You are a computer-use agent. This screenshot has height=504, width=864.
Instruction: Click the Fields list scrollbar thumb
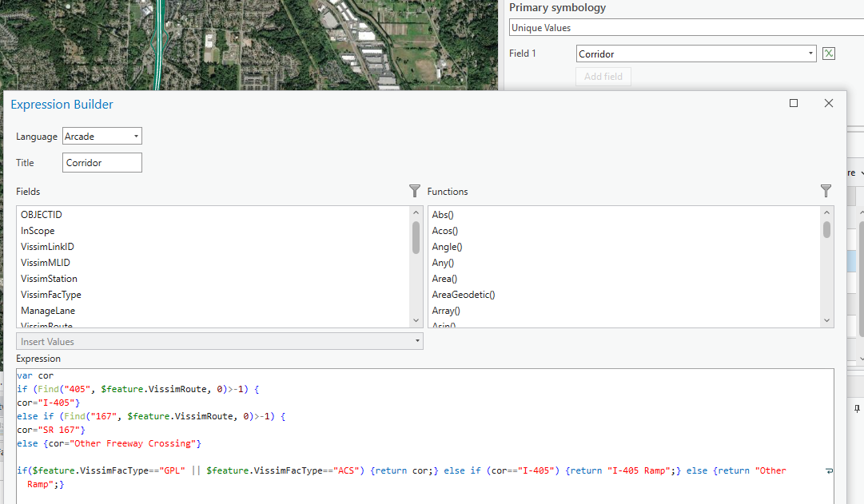click(x=416, y=237)
